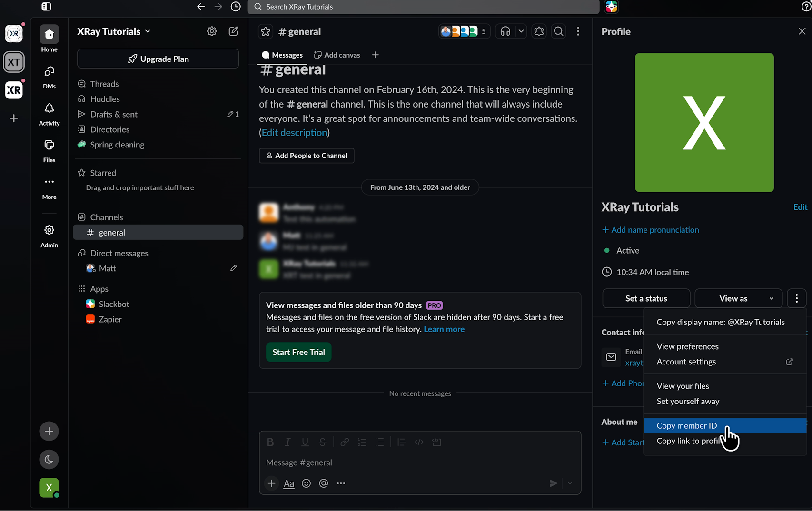
Task: Click the Add canvas tab
Action: (x=337, y=55)
